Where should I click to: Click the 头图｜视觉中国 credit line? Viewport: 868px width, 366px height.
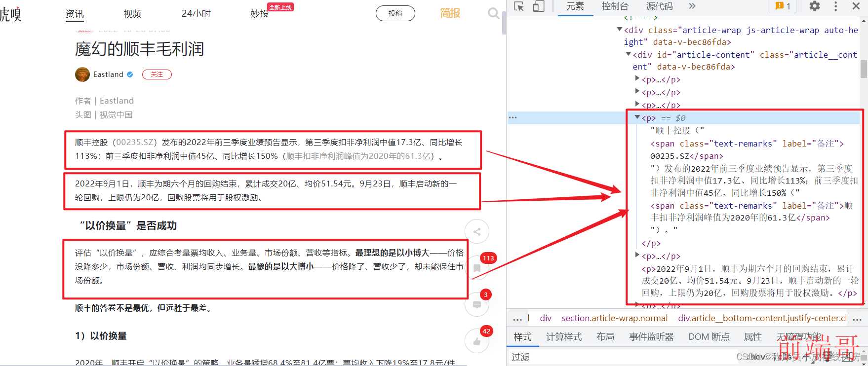point(104,115)
